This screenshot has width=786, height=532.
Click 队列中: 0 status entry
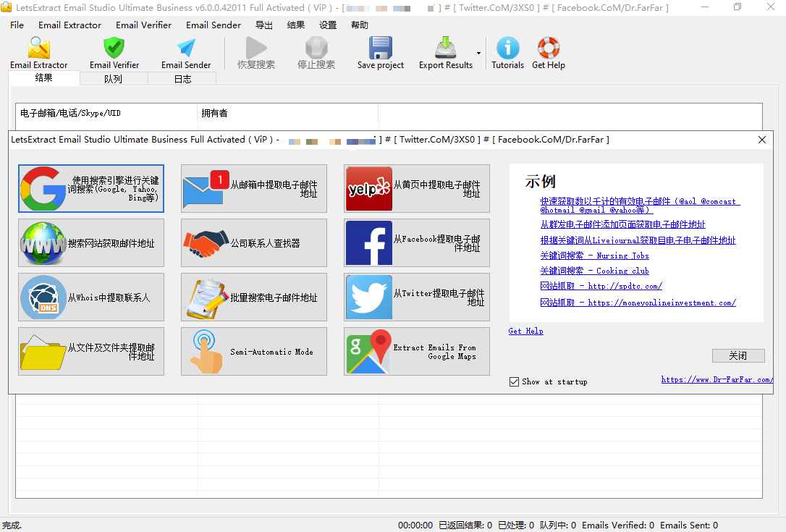coord(558,525)
